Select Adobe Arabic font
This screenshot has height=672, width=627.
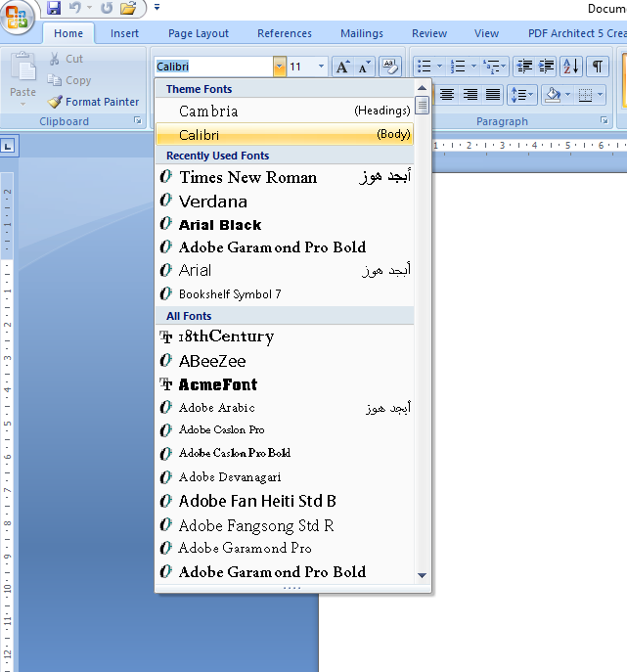click(x=285, y=408)
